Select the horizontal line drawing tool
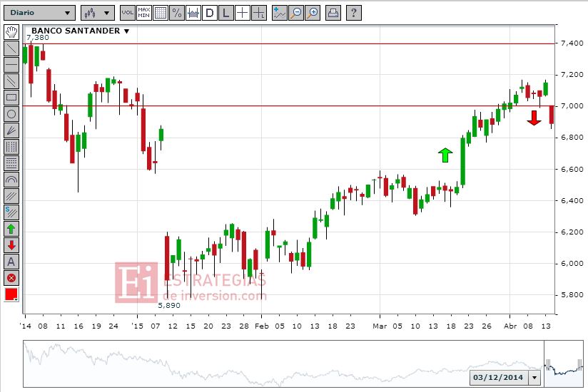This screenshot has height=392, width=588. point(11,65)
